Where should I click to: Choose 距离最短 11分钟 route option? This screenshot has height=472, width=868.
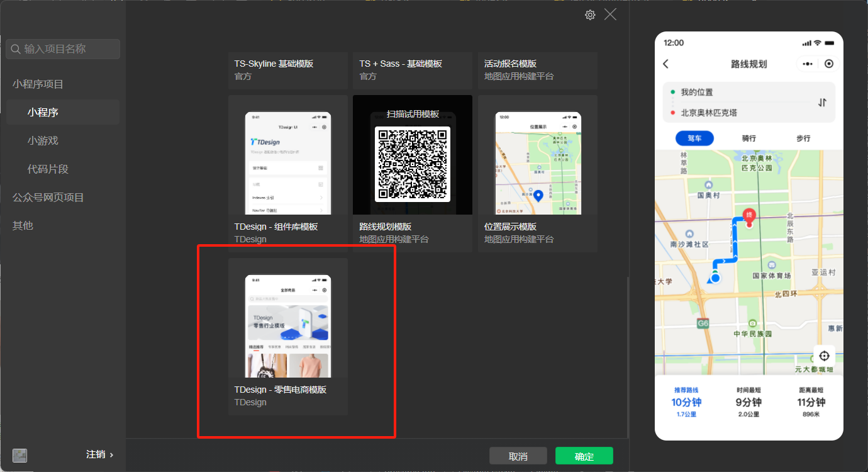click(811, 403)
